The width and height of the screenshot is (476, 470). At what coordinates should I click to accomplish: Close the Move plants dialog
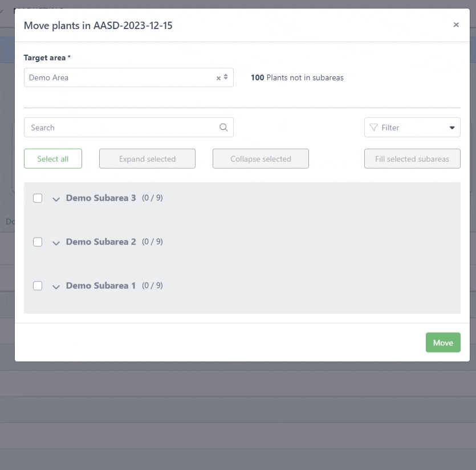pos(456,25)
